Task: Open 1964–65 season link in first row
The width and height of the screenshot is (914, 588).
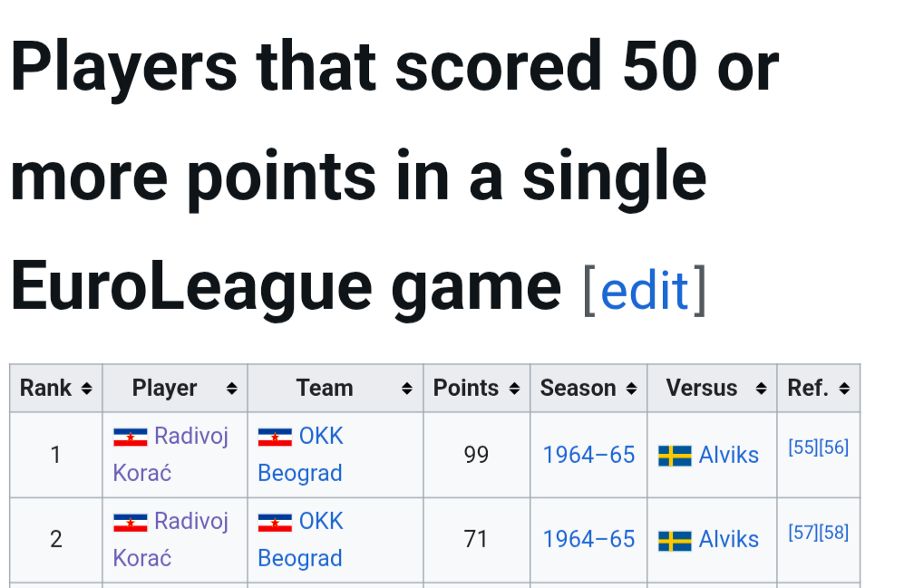Action: coord(588,455)
